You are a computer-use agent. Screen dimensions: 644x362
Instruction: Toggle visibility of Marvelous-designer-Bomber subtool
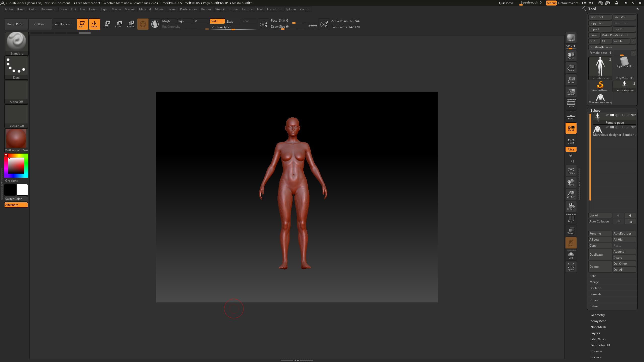tap(633, 127)
